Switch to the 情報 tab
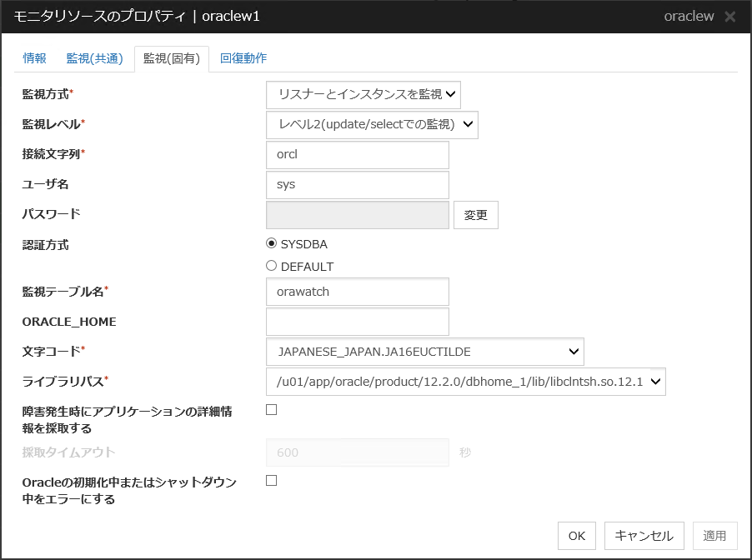The width and height of the screenshot is (752, 560). pyautogui.click(x=35, y=58)
